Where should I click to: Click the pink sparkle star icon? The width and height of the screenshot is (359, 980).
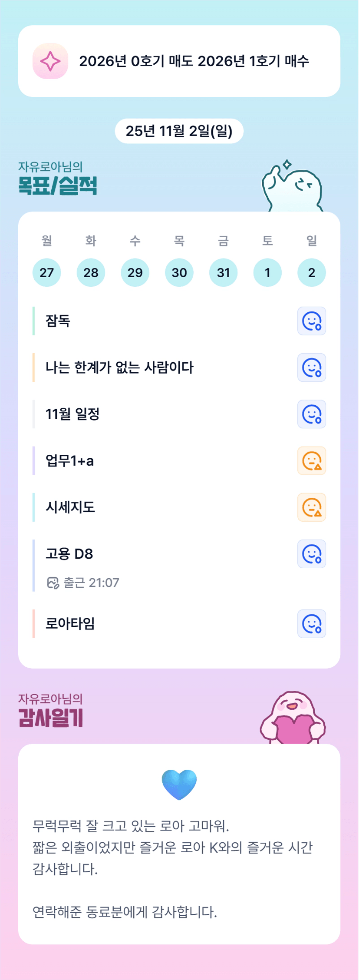point(50,61)
